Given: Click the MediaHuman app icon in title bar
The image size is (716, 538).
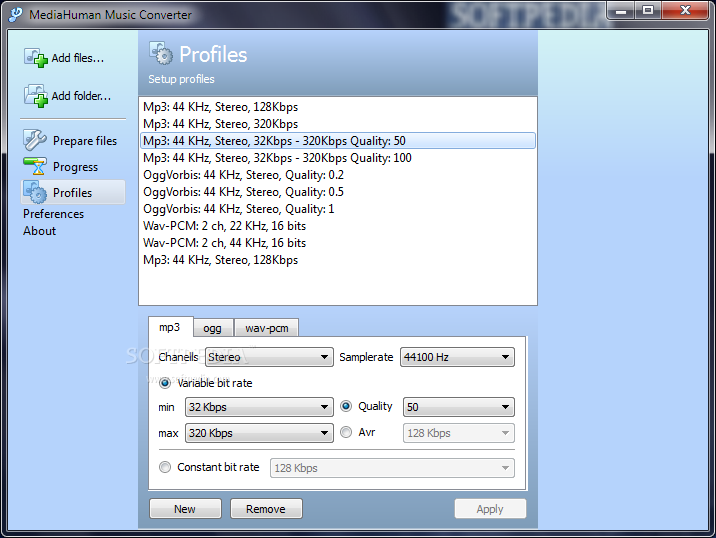Looking at the screenshot, I should click(16, 15).
